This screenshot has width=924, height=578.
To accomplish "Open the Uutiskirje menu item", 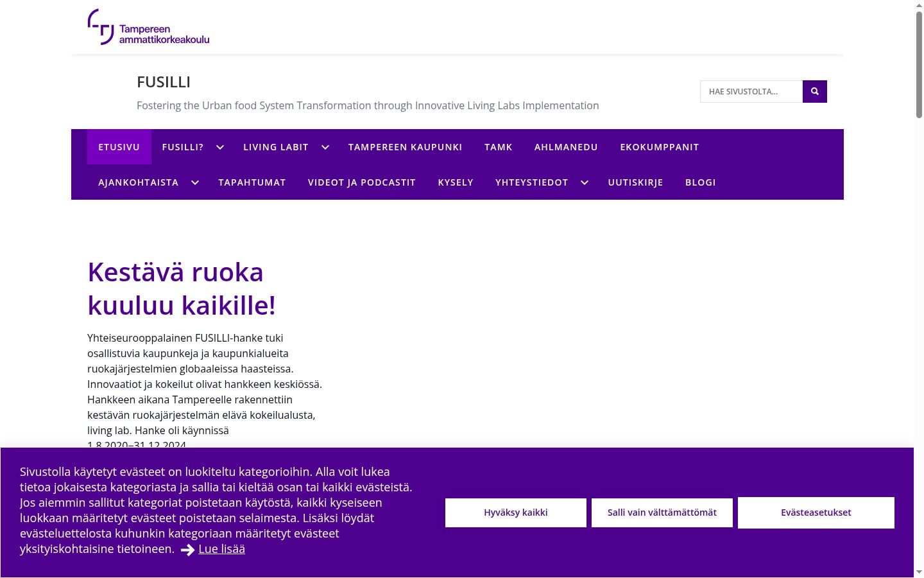I will (636, 182).
